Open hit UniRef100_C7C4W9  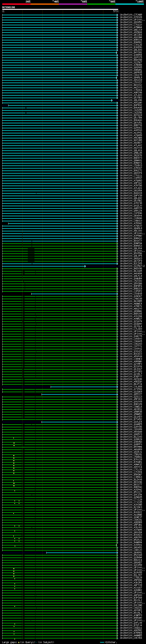(x=131, y=15)
